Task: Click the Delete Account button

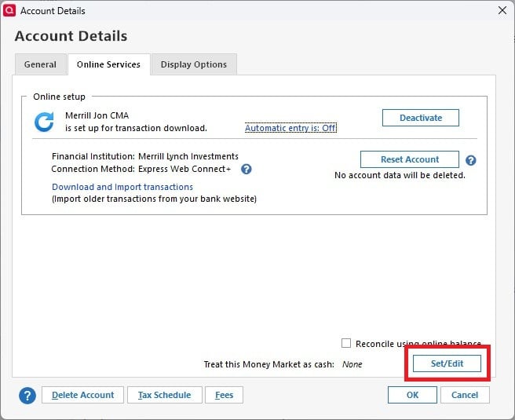Action: pos(82,395)
